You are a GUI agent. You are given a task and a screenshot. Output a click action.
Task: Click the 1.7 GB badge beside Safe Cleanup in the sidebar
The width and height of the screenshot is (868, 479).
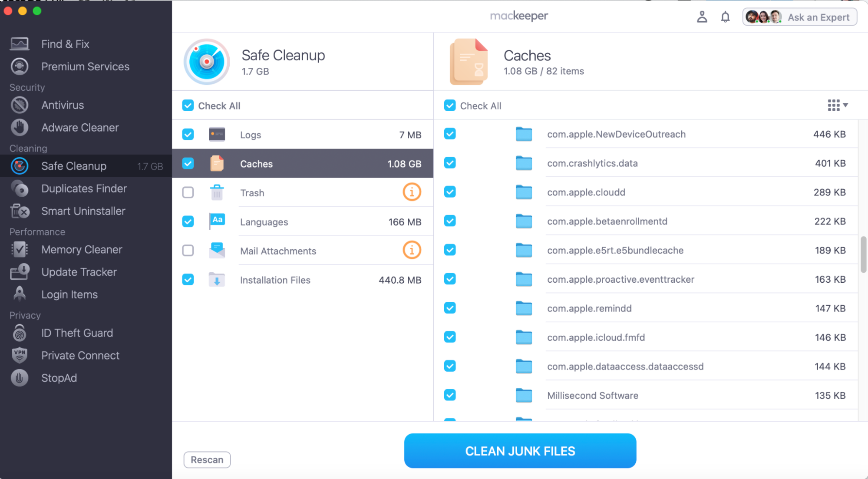click(x=150, y=166)
